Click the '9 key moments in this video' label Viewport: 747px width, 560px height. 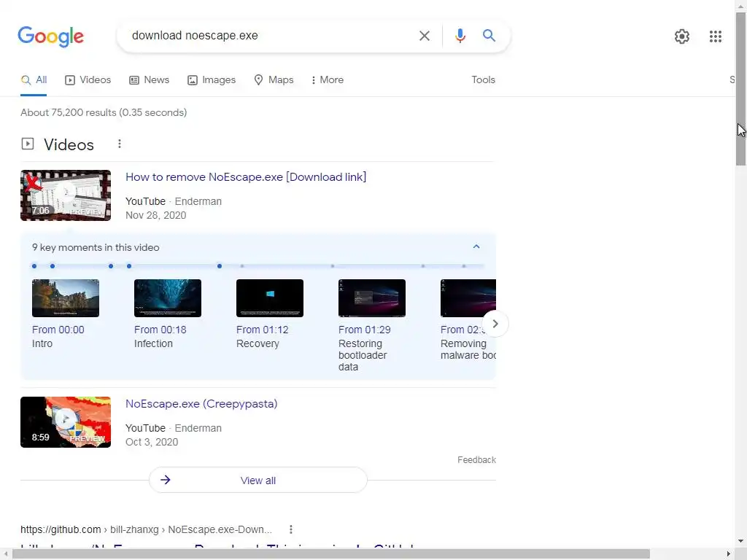(96, 248)
